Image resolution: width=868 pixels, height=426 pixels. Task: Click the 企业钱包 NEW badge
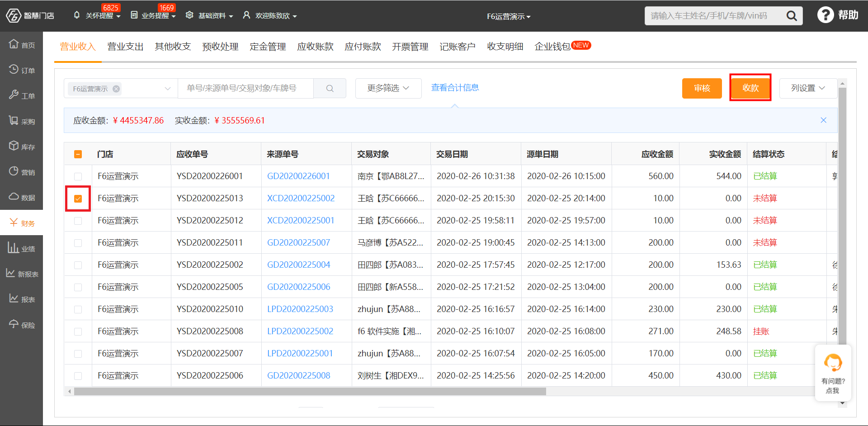click(581, 45)
